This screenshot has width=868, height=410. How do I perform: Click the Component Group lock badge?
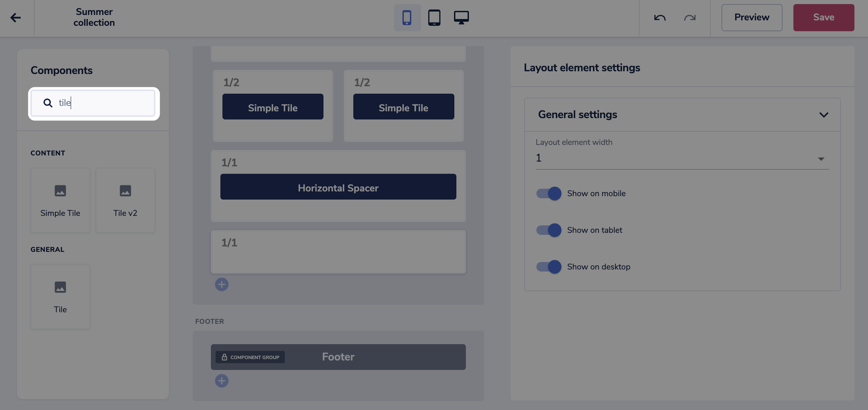click(250, 357)
